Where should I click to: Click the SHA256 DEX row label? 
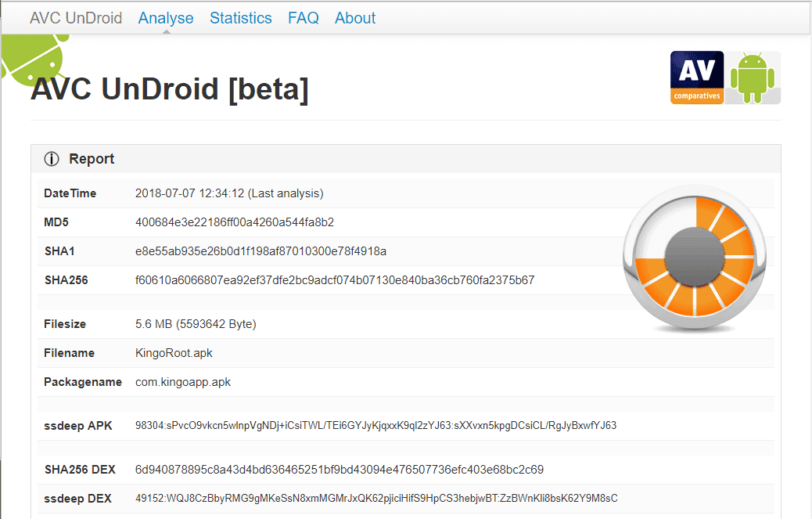coord(80,470)
